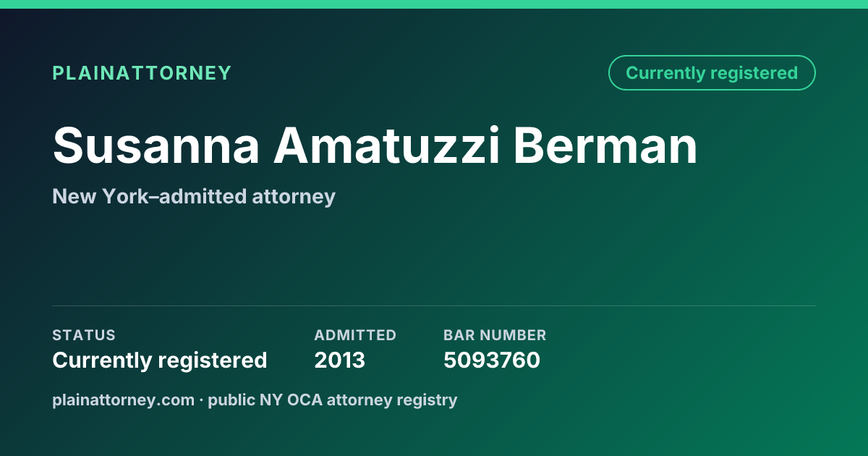Open the plainattorney.com footer link

tap(124, 400)
